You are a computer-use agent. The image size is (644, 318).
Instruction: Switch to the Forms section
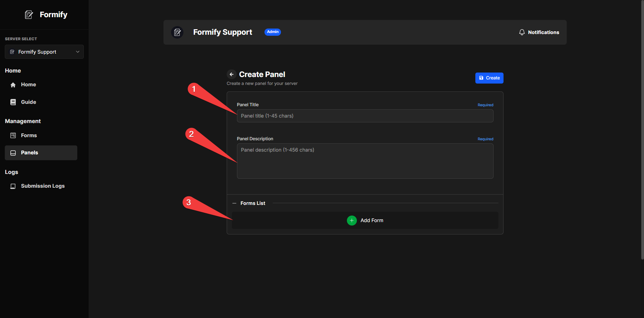click(x=29, y=135)
